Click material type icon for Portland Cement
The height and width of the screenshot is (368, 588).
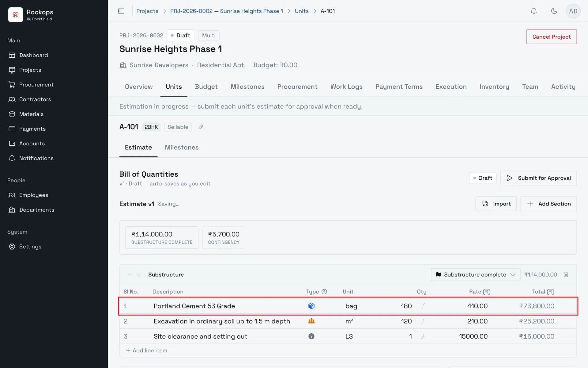pyautogui.click(x=311, y=306)
